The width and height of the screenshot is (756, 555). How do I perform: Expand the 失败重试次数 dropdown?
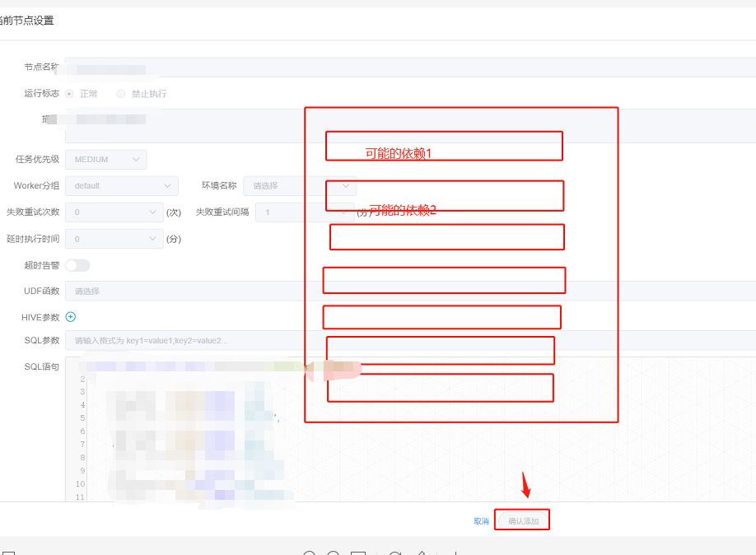point(114,212)
